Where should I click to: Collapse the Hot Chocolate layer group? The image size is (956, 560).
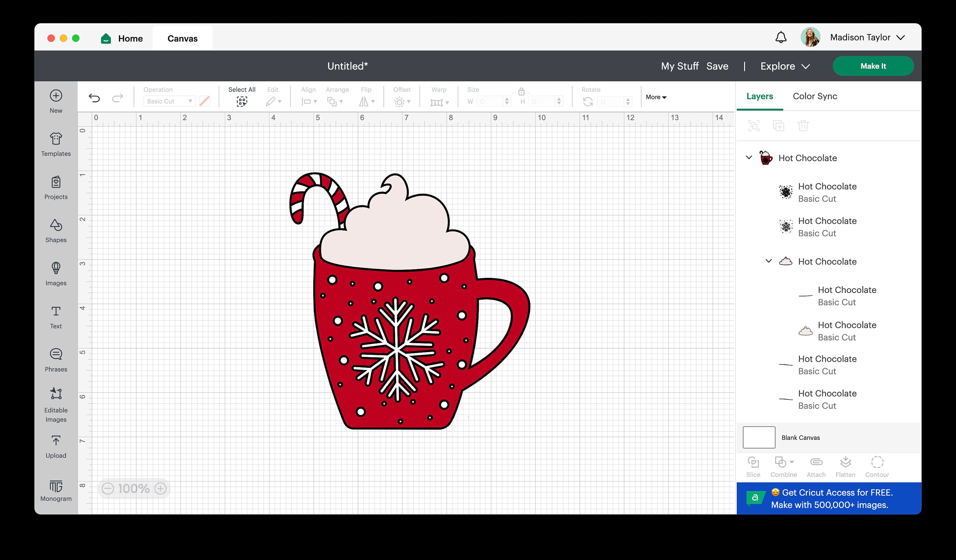(x=749, y=158)
